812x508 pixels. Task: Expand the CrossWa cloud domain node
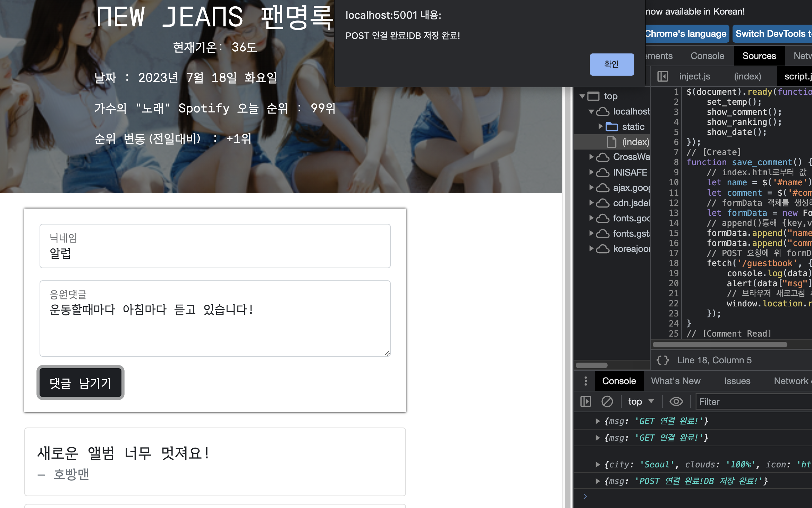[x=591, y=157]
